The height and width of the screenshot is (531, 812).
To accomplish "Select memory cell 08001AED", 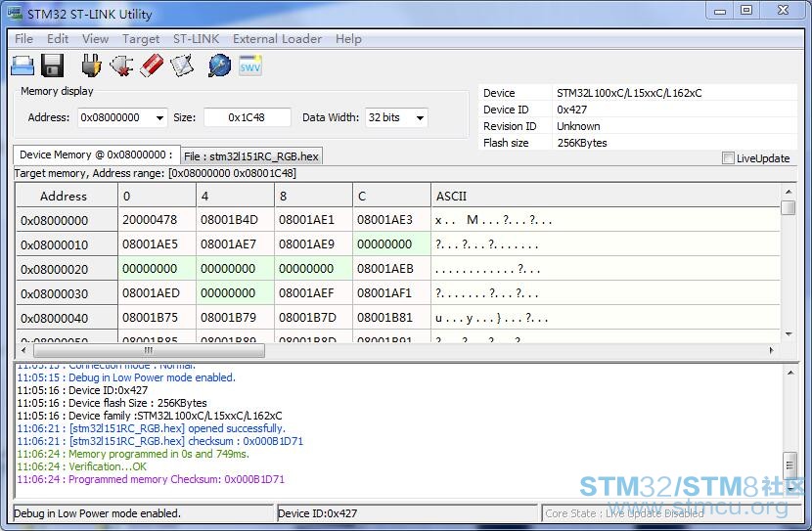I will tap(157, 293).
